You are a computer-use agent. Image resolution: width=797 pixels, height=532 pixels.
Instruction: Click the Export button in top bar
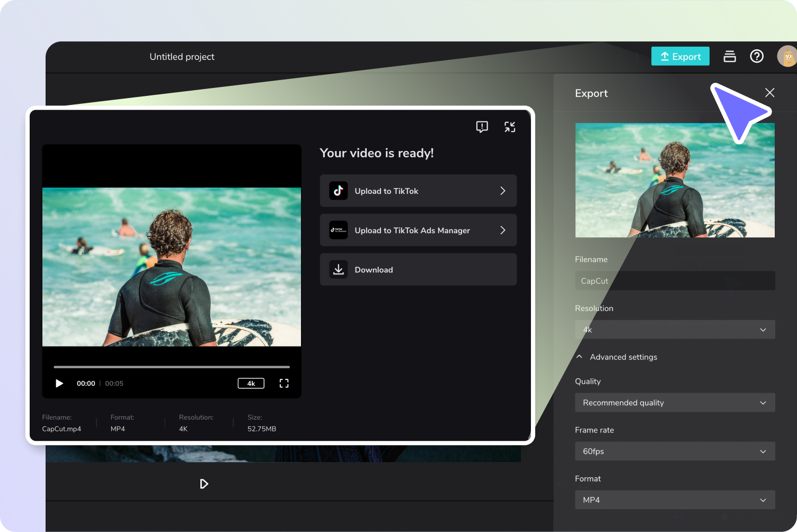click(680, 56)
